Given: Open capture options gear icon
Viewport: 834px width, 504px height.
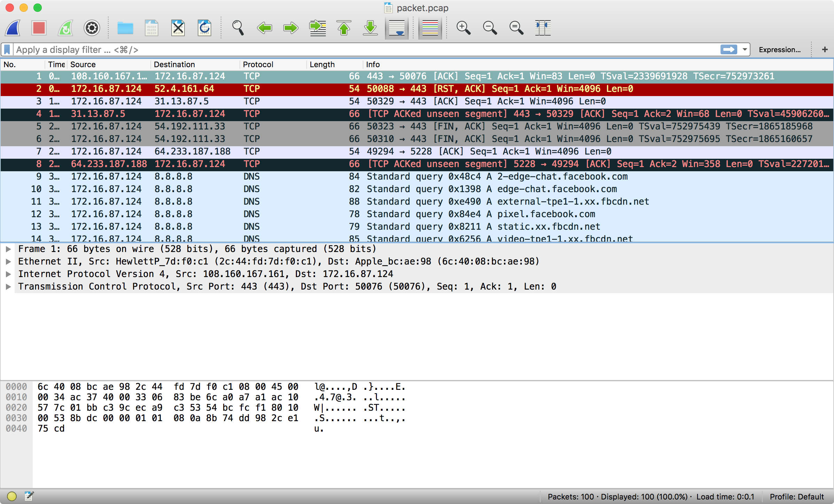Looking at the screenshot, I should [92, 28].
